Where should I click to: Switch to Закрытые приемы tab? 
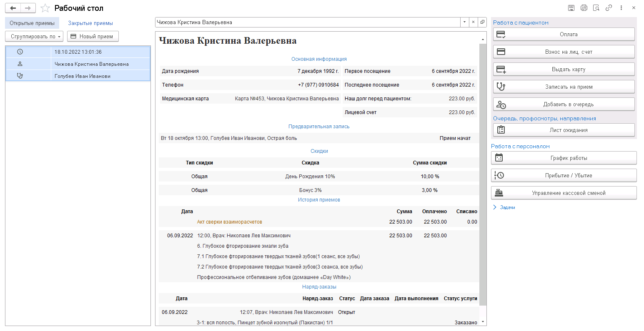coord(90,23)
